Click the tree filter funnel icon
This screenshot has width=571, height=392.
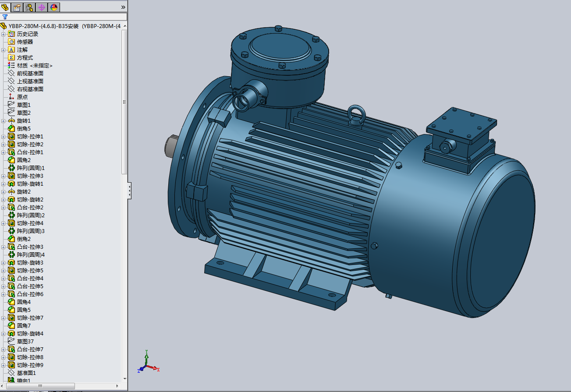5,17
